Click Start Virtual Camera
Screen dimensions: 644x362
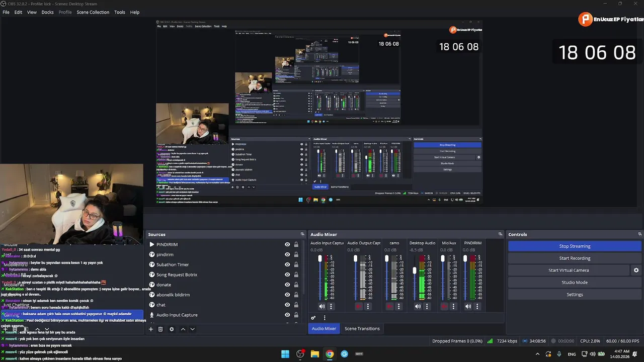click(569, 270)
